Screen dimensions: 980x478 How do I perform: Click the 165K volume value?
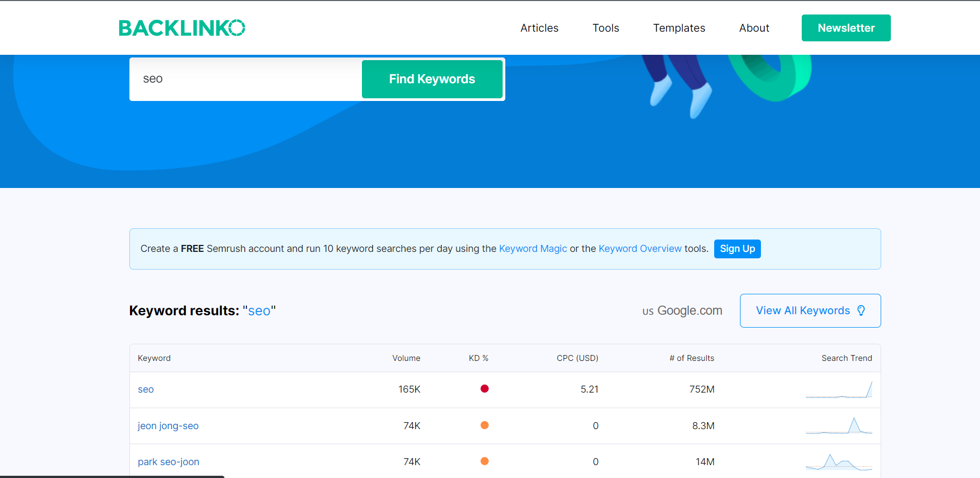pyautogui.click(x=409, y=389)
